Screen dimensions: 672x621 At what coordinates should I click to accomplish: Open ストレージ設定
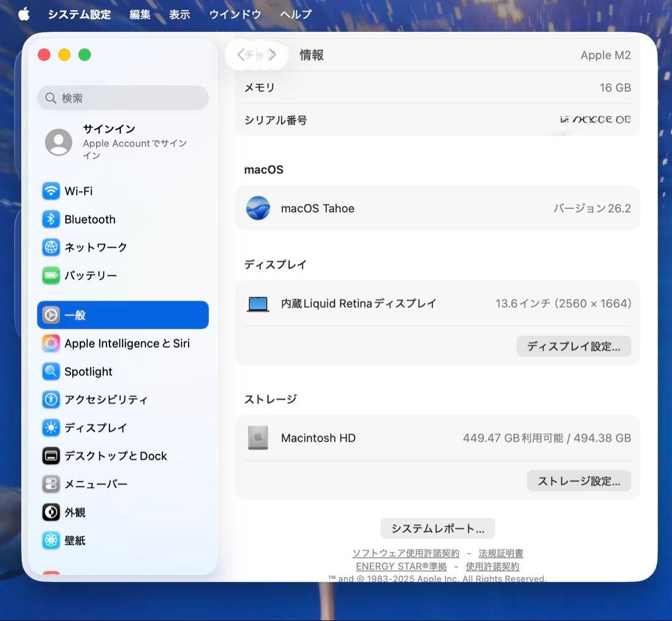point(579,480)
